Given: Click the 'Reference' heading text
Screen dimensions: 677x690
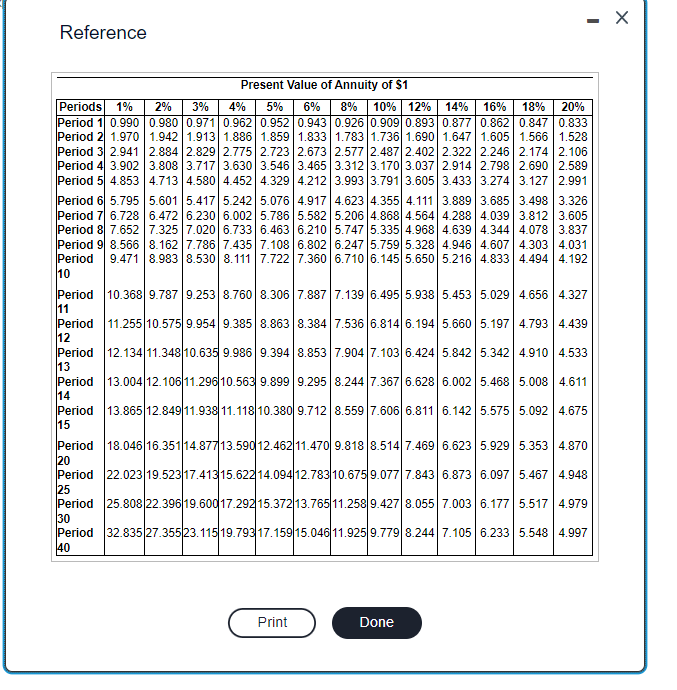Looking at the screenshot, I should click(x=103, y=33).
